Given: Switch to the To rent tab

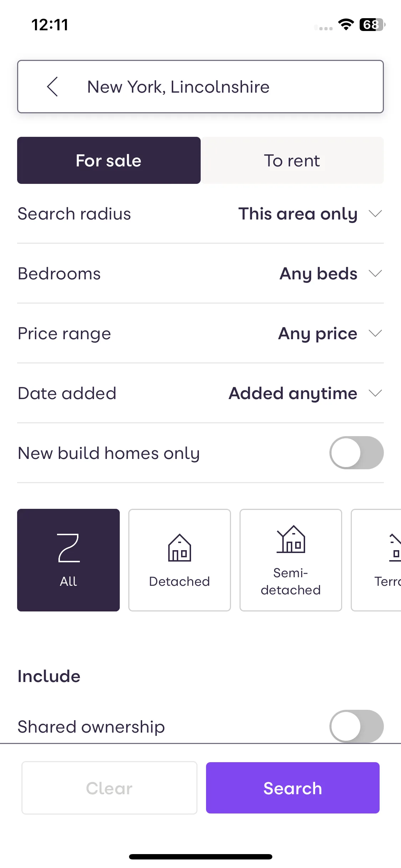Looking at the screenshot, I should pos(292,160).
